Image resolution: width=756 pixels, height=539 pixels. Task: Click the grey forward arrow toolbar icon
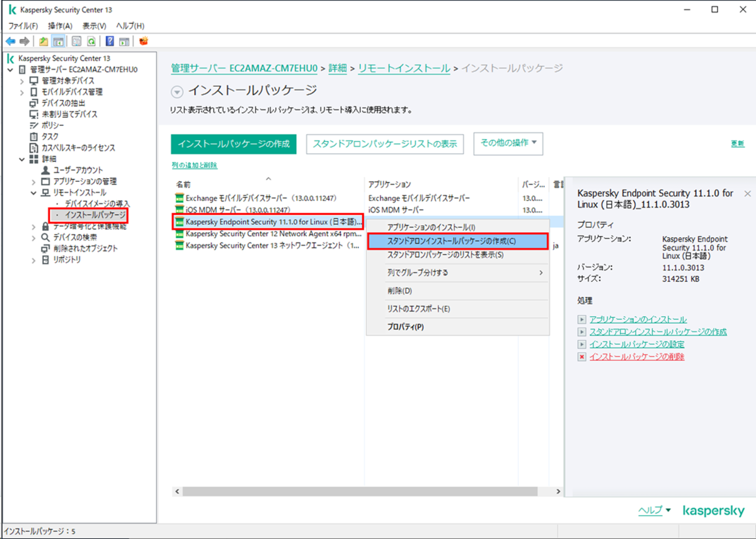pyautogui.click(x=24, y=41)
